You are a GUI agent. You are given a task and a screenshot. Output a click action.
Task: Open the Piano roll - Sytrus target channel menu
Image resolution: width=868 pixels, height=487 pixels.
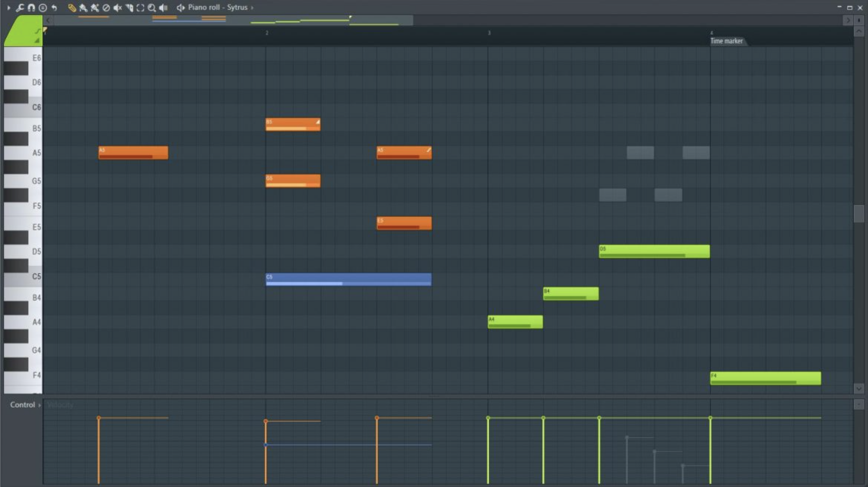(217, 7)
